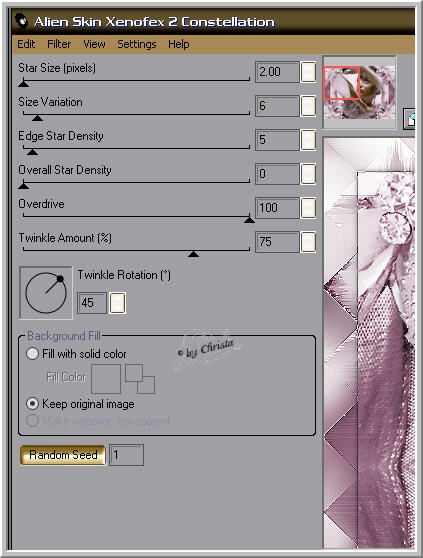Click the Star Size spinner button
This screenshot has width=423, height=558.
[308, 72]
